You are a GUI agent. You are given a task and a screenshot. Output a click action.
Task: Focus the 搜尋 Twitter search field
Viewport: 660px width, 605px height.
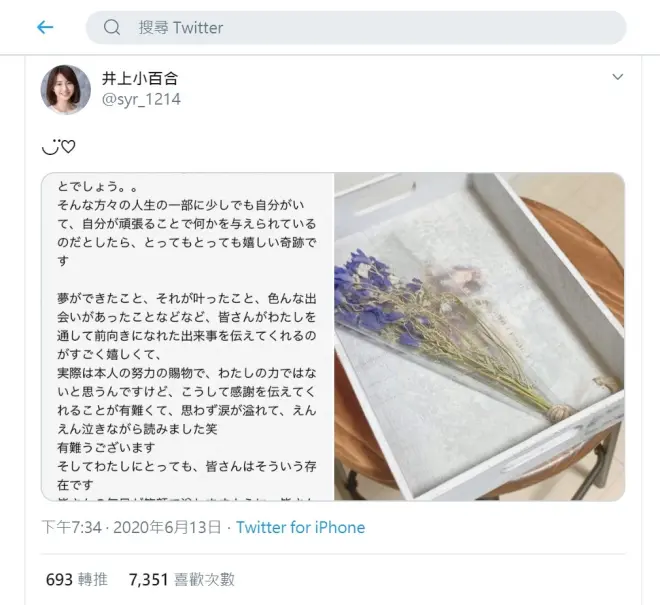[x=356, y=28]
